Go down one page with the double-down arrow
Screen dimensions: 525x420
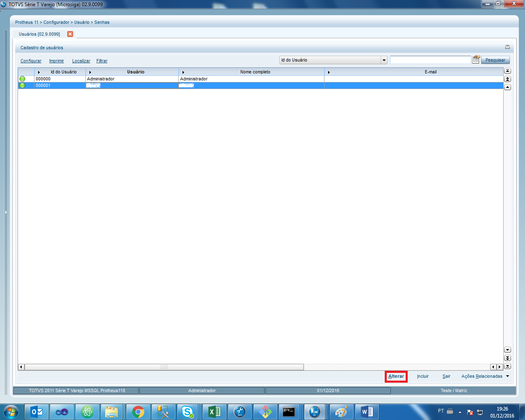(507, 358)
